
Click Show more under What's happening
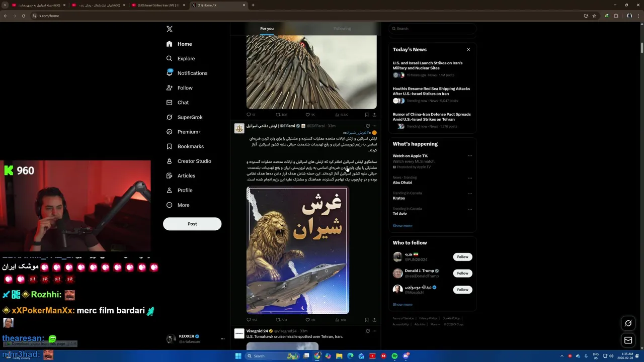403,226
